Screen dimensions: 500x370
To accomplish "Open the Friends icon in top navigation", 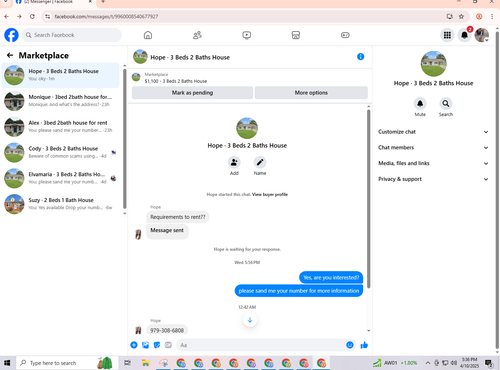I will [197, 35].
